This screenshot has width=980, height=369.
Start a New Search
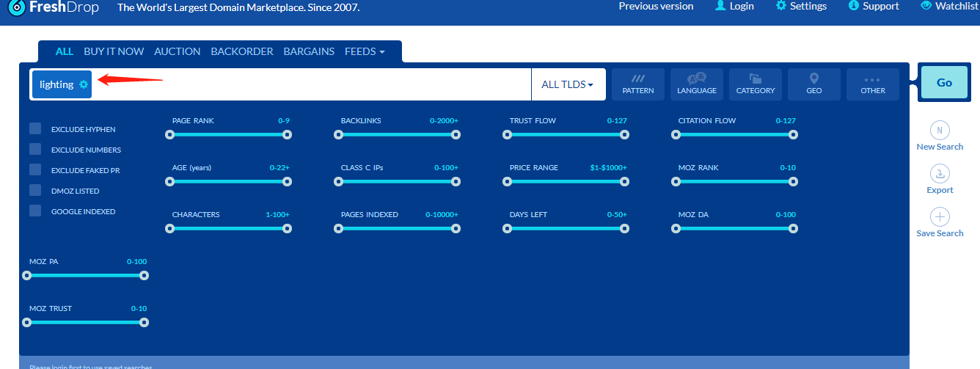(940, 131)
